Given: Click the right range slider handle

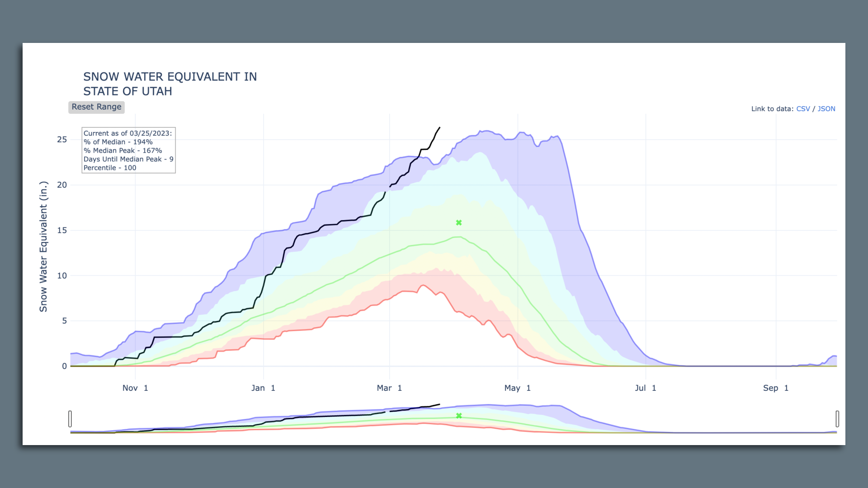Looking at the screenshot, I should point(837,419).
